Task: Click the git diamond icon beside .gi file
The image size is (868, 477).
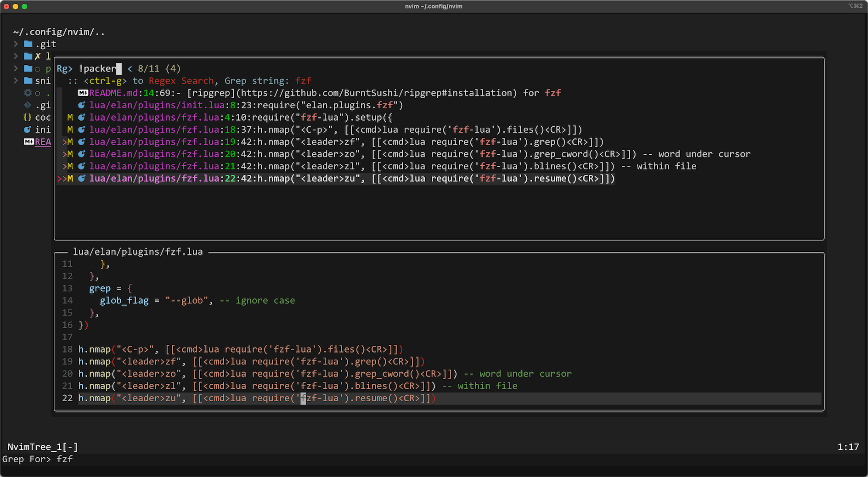Action: [x=28, y=105]
